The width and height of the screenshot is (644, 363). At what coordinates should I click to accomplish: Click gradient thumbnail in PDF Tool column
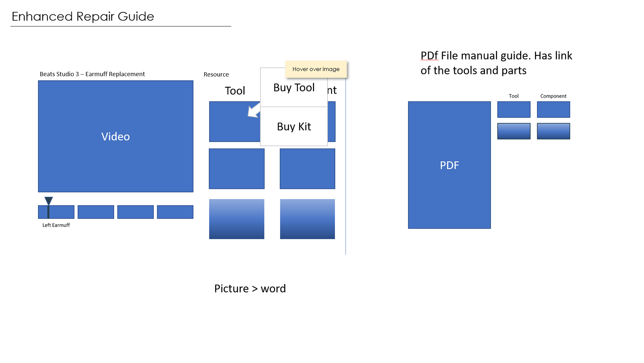[x=514, y=131]
